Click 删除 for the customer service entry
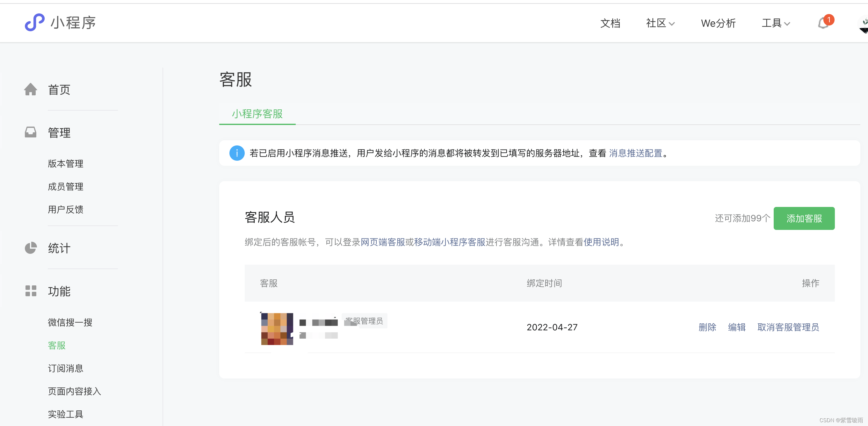The image size is (868, 426). click(x=707, y=327)
